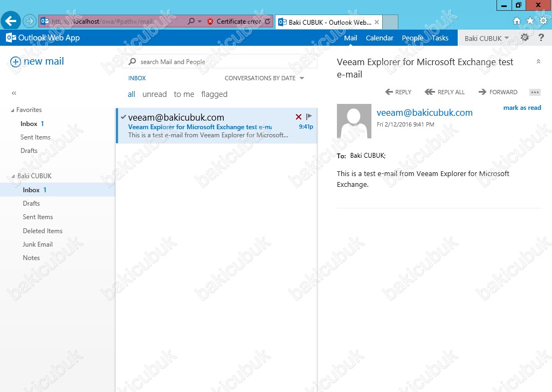
Task: Open browser favorites star icon
Action: pos(530,21)
